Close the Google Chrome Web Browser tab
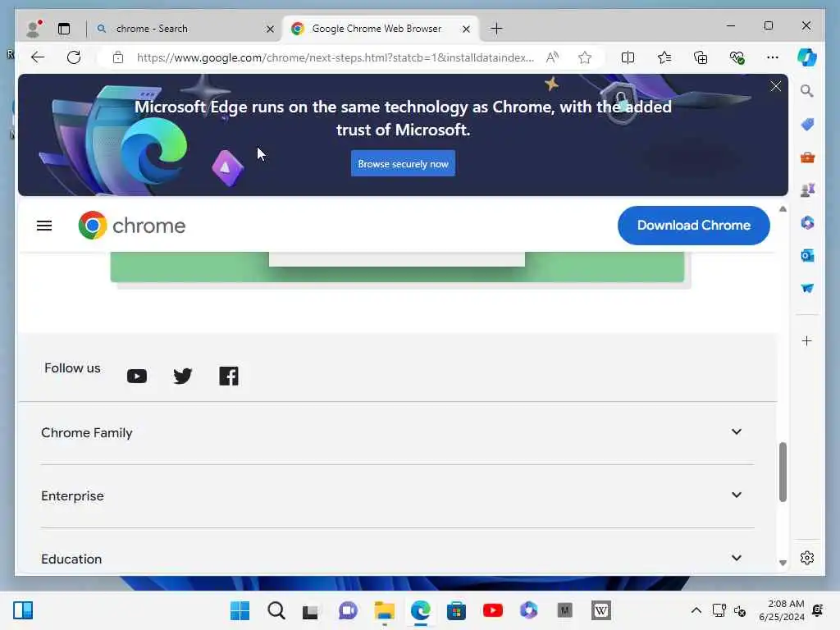This screenshot has width=840, height=630. (x=466, y=29)
